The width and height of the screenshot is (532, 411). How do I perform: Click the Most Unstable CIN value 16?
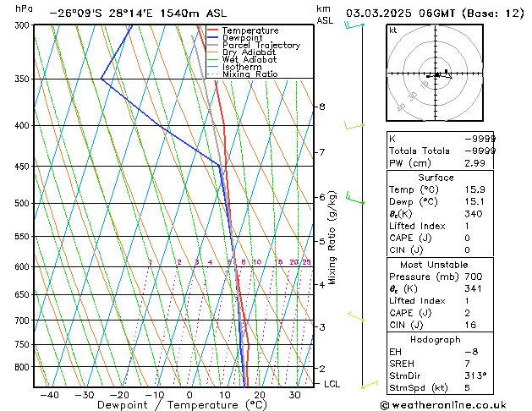tap(470, 326)
